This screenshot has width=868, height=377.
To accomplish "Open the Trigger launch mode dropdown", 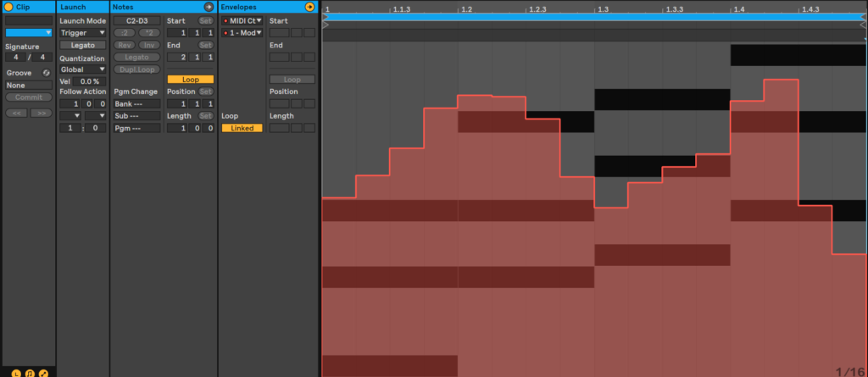I will click(x=82, y=33).
